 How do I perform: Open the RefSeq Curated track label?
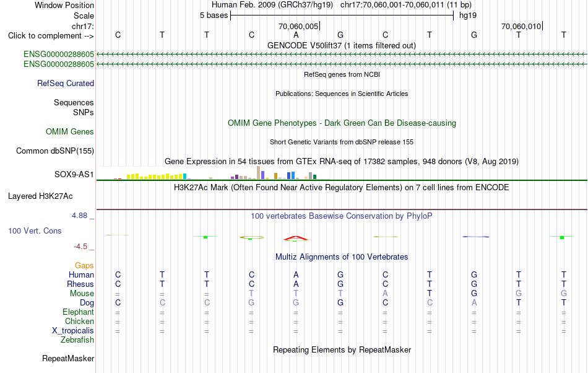tap(66, 83)
